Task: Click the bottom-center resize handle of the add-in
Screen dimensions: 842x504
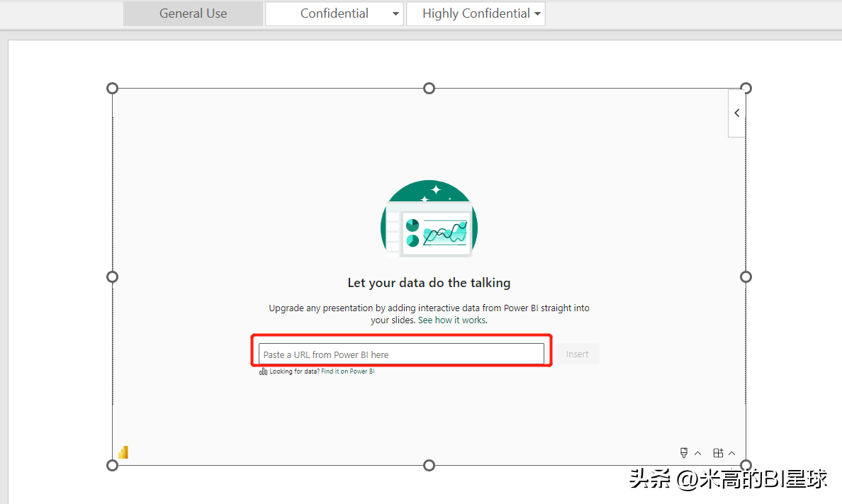Action: (x=429, y=465)
